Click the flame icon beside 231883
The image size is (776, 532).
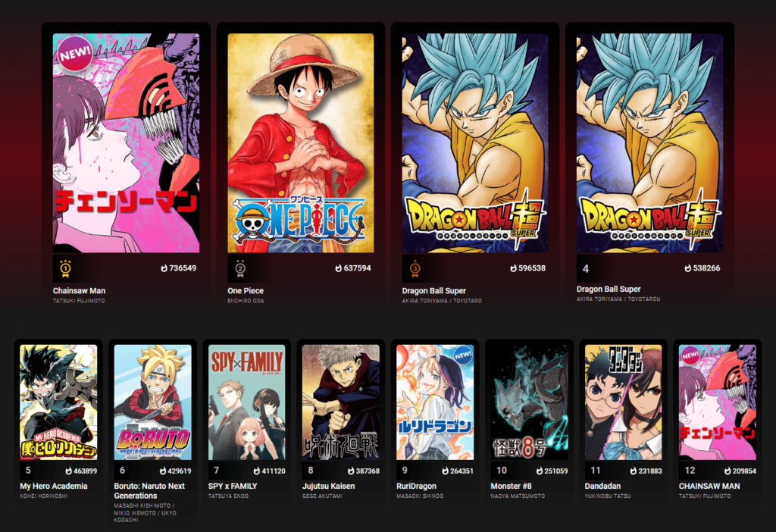pos(633,471)
